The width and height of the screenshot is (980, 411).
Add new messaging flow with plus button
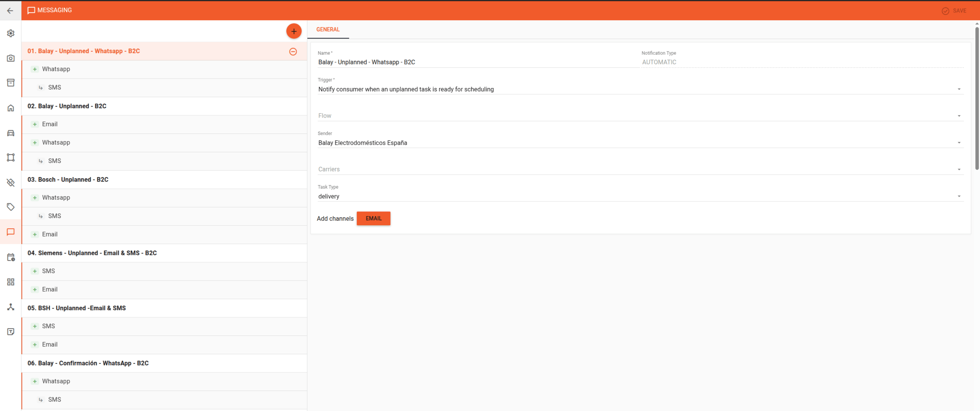click(294, 31)
